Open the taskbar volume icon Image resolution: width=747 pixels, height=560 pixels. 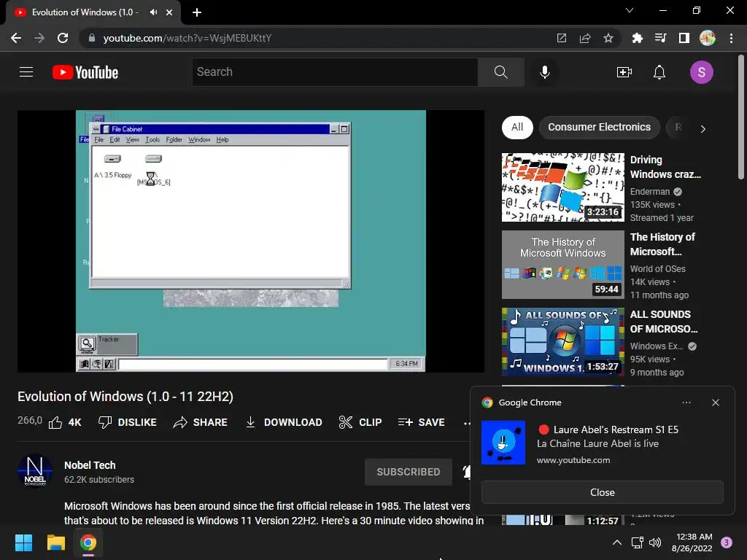point(655,542)
